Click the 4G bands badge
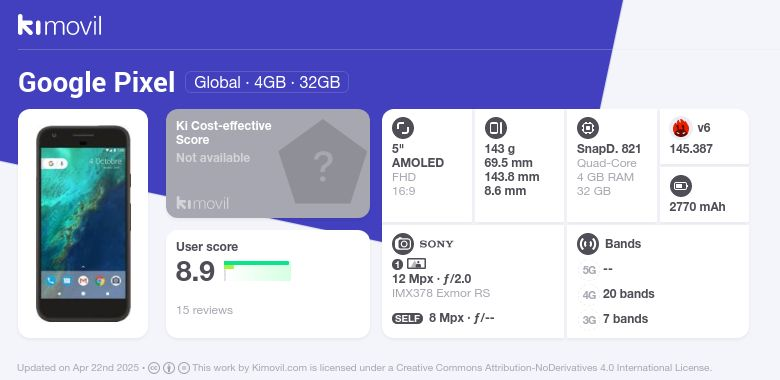The image size is (780, 380). [589, 295]
